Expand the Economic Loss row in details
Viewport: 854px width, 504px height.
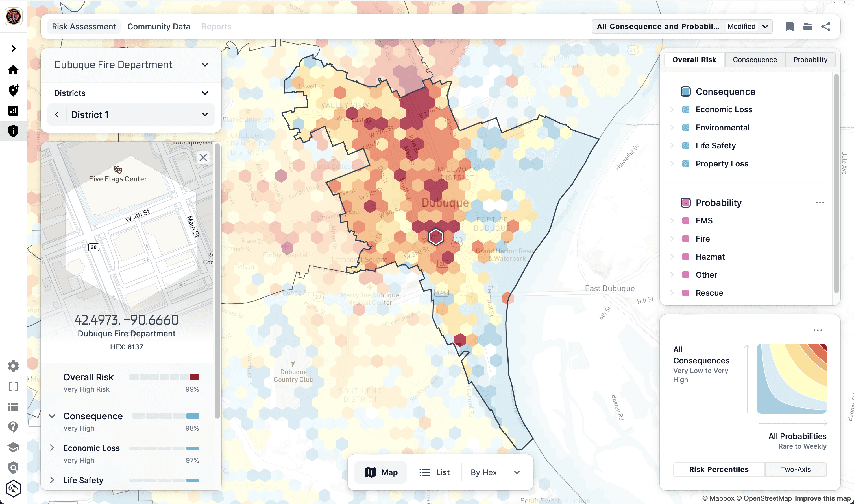(x=52, y=448)
